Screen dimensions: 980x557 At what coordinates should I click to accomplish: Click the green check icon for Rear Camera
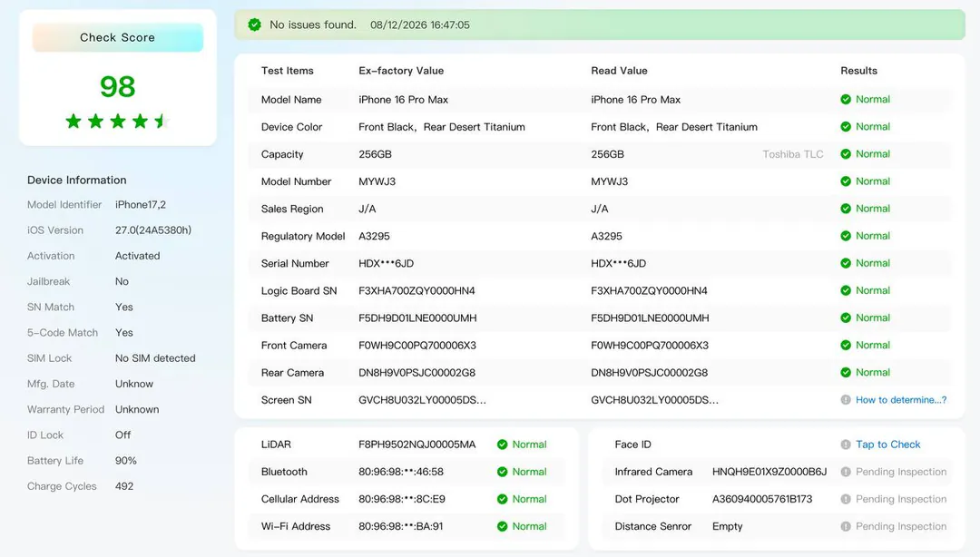pos(846,373)
